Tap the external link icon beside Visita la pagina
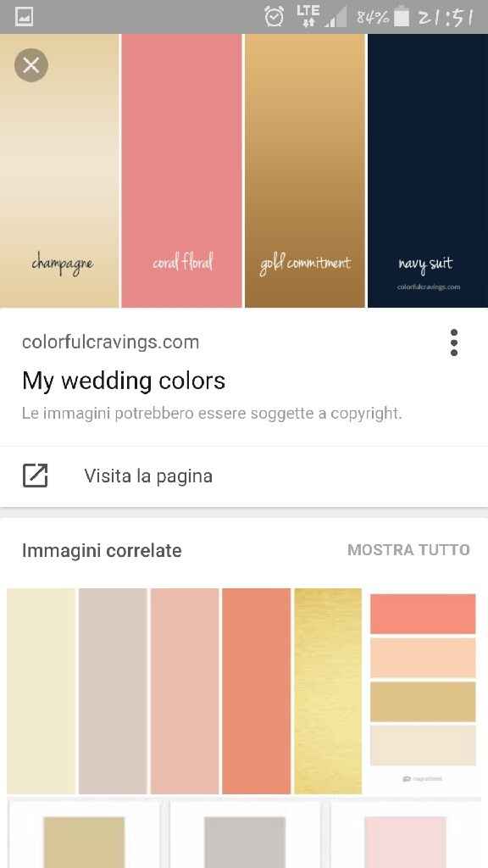The image size is (488, 868). (x=35, y=476)
